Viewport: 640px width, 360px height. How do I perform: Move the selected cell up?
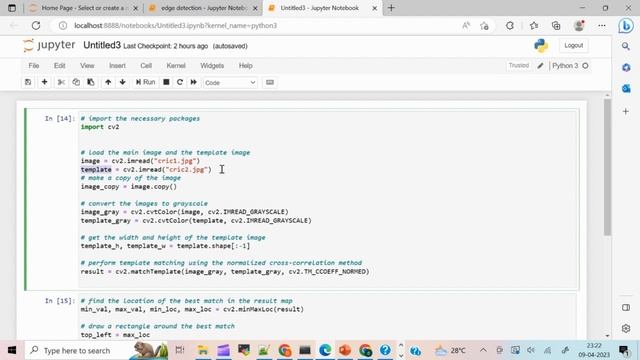point(108,82)
